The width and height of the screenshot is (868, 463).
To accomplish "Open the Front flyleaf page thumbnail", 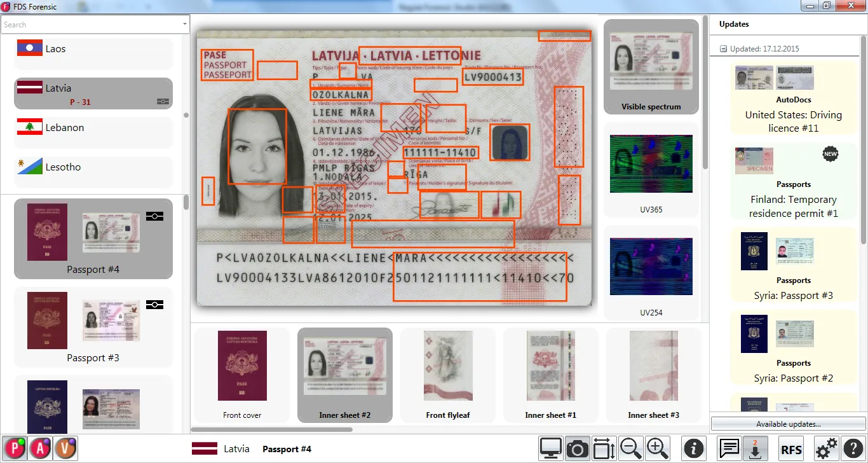I will [448, 375].
